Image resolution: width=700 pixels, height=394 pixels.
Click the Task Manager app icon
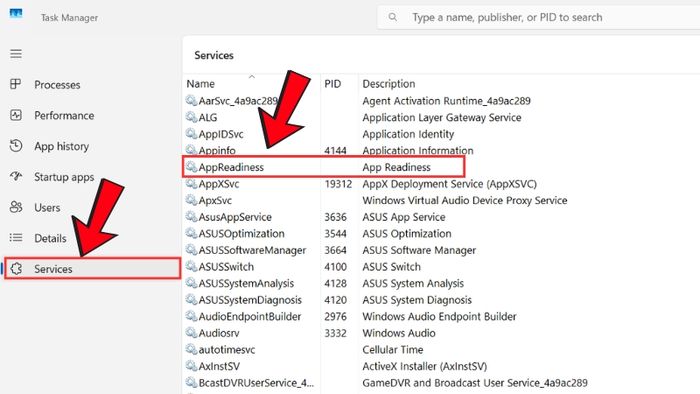16,14
